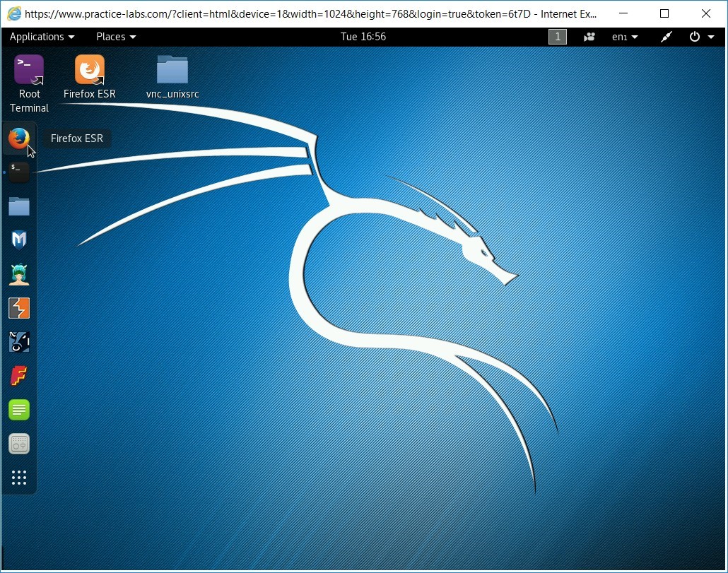Minimize the Internet Explorer window
Viewport: 728px width, 573px height.
tap(623, 13)
